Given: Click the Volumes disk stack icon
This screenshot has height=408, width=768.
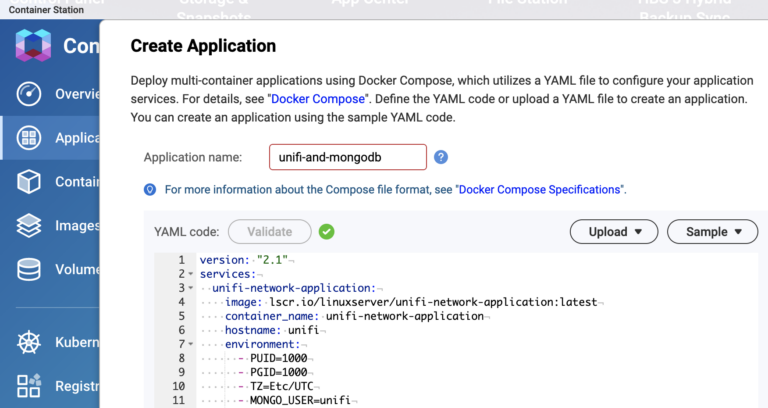Looking at the screenshot, I should click(29, 270).
